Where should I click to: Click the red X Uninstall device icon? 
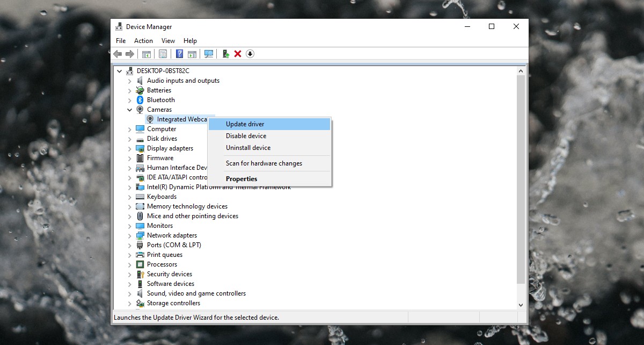238,54
